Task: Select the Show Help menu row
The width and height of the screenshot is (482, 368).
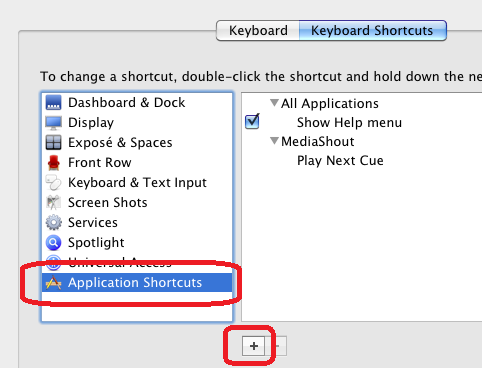Action: pyautogui.click(x=362, y=122)
